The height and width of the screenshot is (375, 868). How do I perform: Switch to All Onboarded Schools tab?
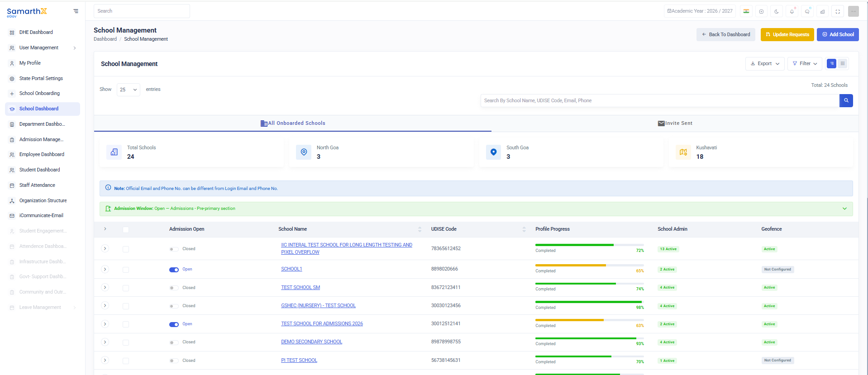[293, 123]
